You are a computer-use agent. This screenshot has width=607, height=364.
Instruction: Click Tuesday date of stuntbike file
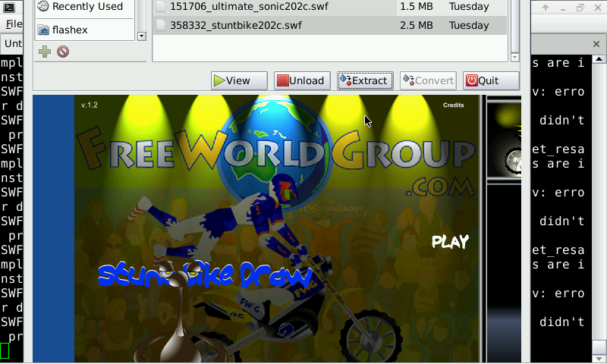coord(469,26)
